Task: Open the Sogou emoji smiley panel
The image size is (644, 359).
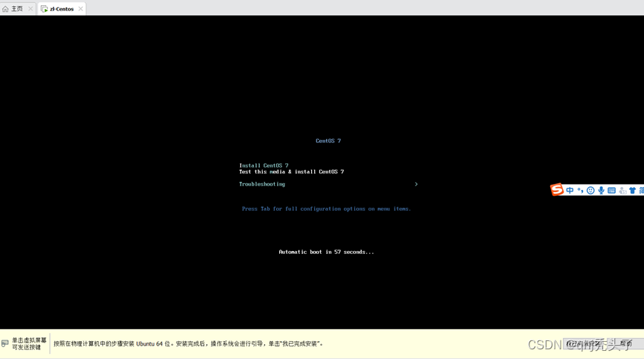Action: [590, 190]
